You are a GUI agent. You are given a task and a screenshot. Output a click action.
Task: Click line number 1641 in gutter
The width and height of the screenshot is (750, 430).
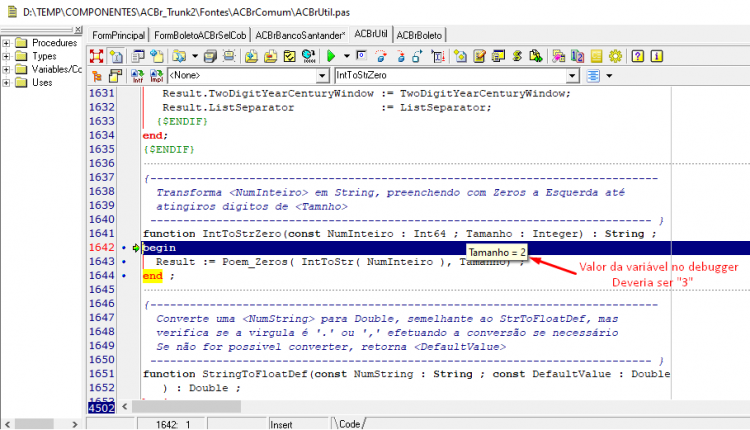click(102, 233)
